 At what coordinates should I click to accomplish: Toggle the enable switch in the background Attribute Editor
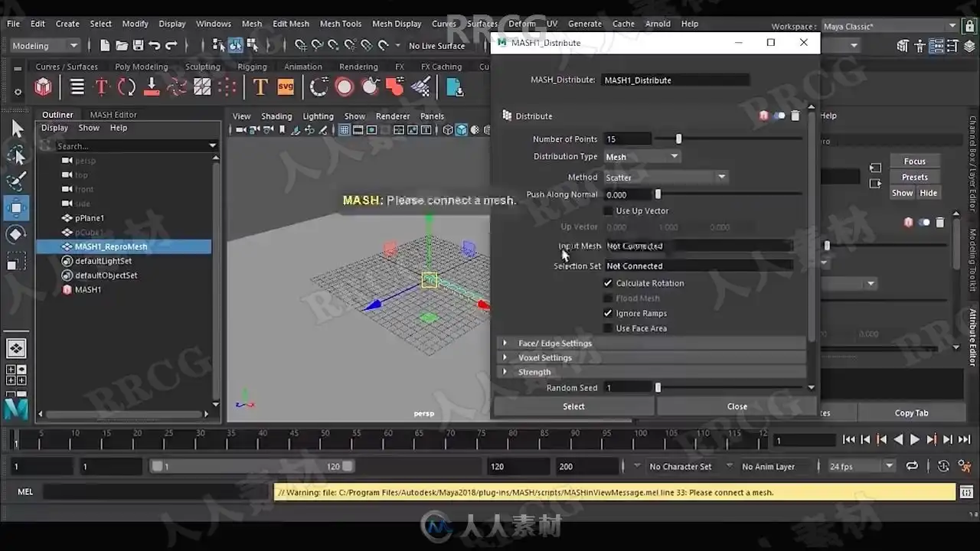point(924,223)
